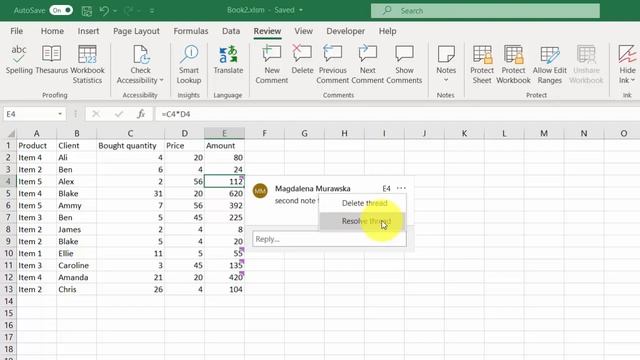Select cell containing Ammy

point(76,205)
